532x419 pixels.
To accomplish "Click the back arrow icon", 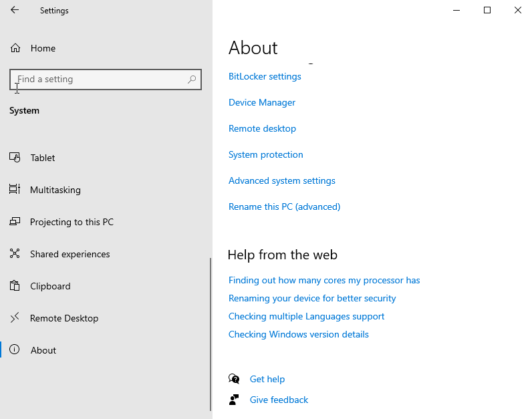I will click(15, 10).
